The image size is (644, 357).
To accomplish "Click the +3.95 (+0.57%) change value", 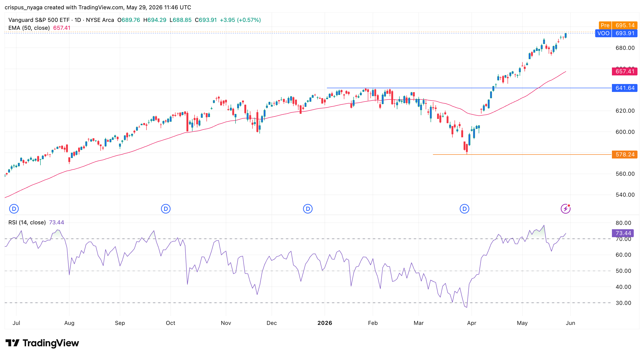I will [240, 20].
